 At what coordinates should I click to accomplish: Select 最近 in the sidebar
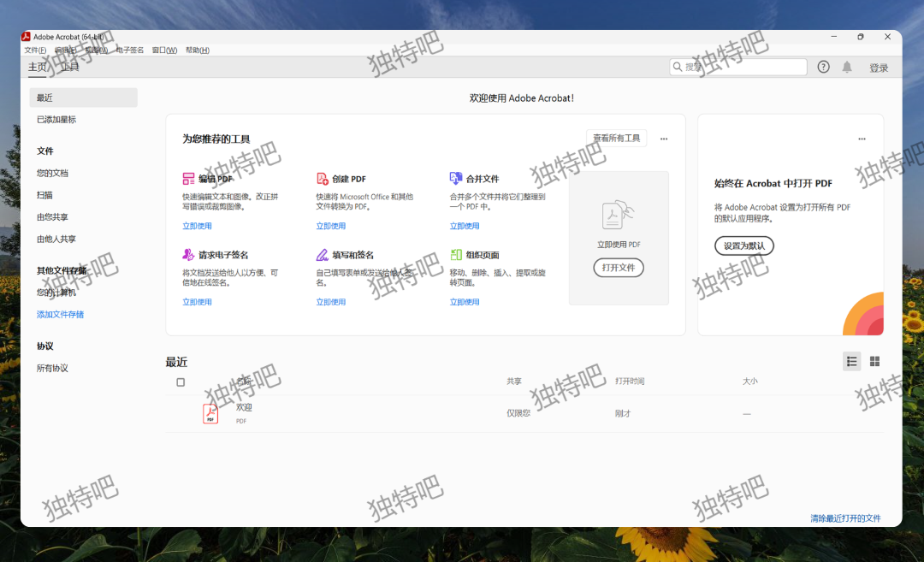(83, 98)
